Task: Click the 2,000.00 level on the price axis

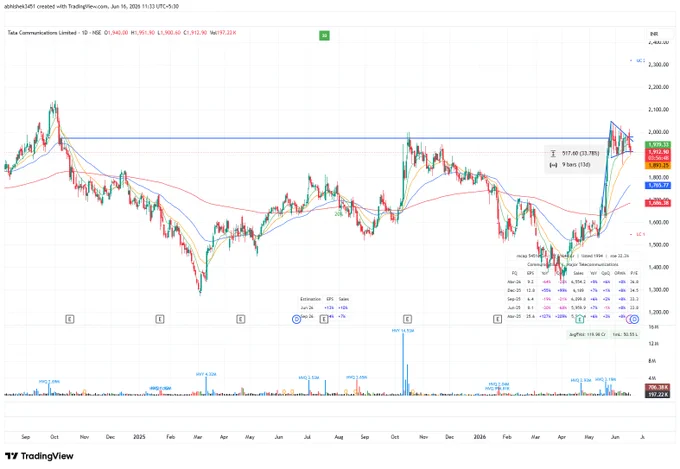Action: point(658,132)
